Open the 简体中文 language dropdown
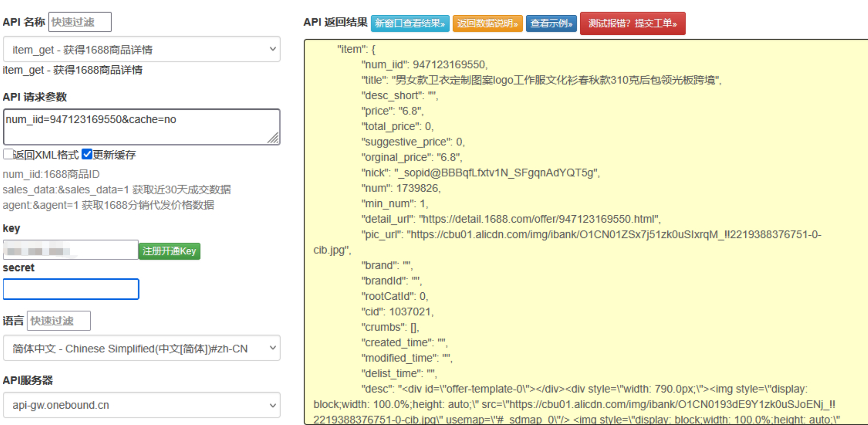Image resolution: width=868 pixels, height=425 pixels. [142, 348]
